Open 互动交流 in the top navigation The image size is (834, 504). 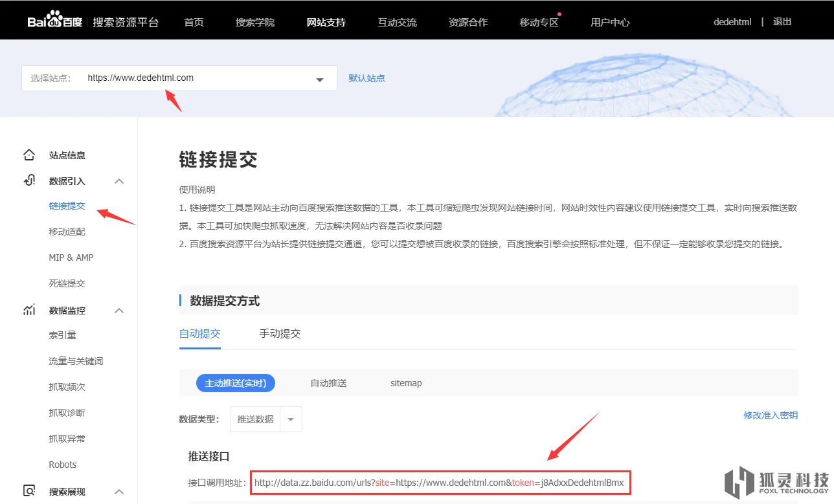[x=398, y=22]
